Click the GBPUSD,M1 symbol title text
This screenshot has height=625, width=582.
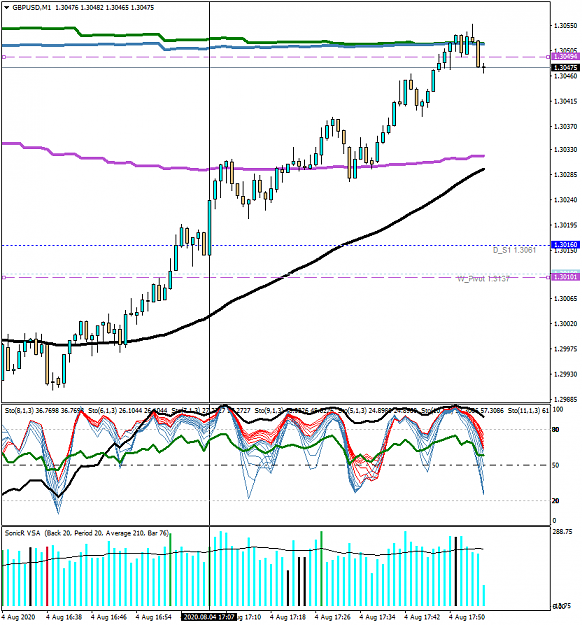click(x=31, y=8)
